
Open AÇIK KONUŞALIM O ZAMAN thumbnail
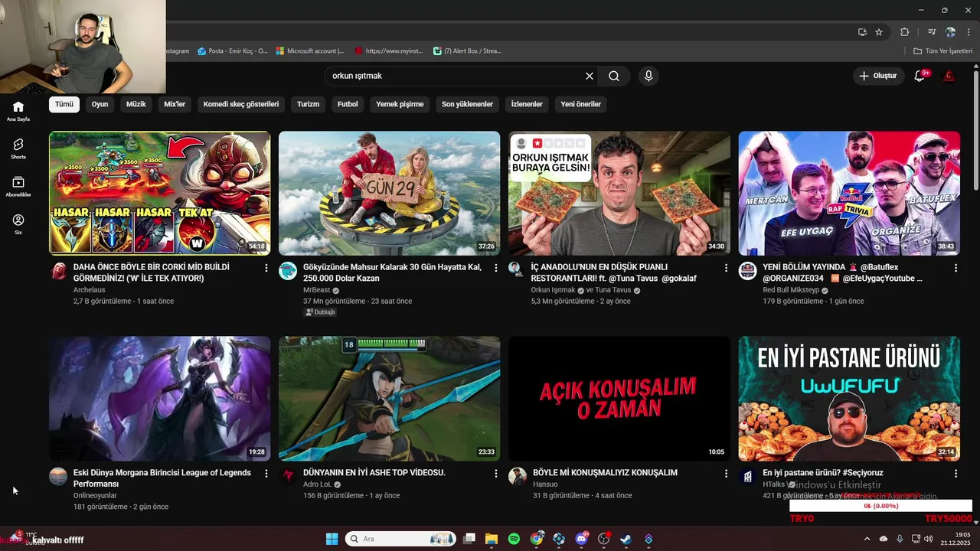[x=619, y=399]
